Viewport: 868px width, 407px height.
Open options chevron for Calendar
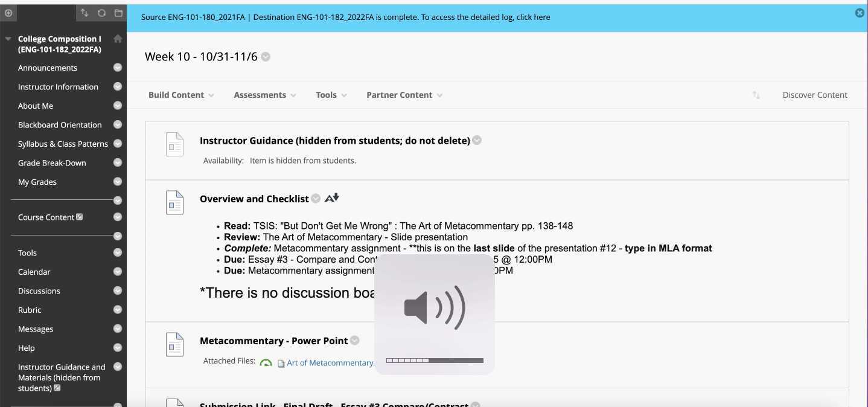pyautogui.click(x=118, y=272)
